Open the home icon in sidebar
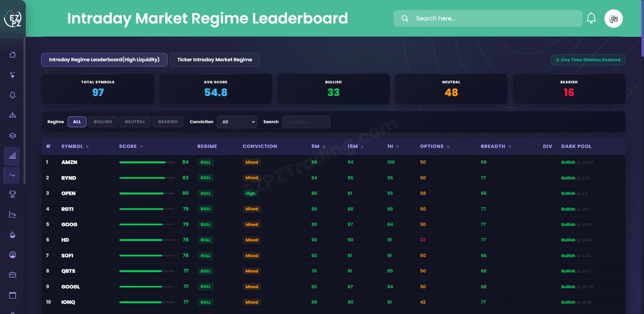Image resolution: width=644 pixels, height=314 pixels. tap(12, 55)
